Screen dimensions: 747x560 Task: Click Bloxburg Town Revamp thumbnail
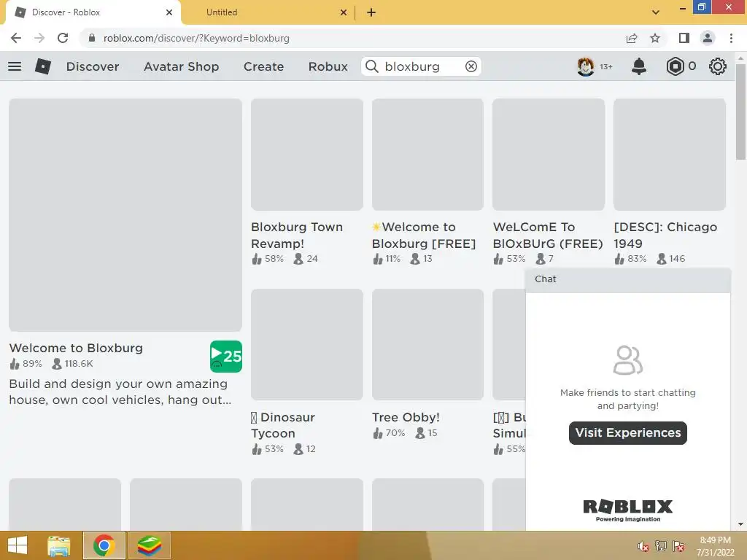coord(307,155)
